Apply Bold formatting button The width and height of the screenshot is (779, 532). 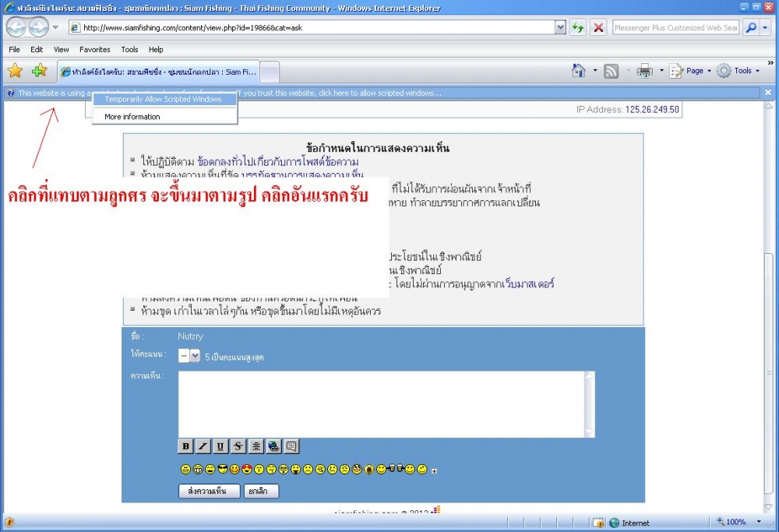tap(185, 446)
